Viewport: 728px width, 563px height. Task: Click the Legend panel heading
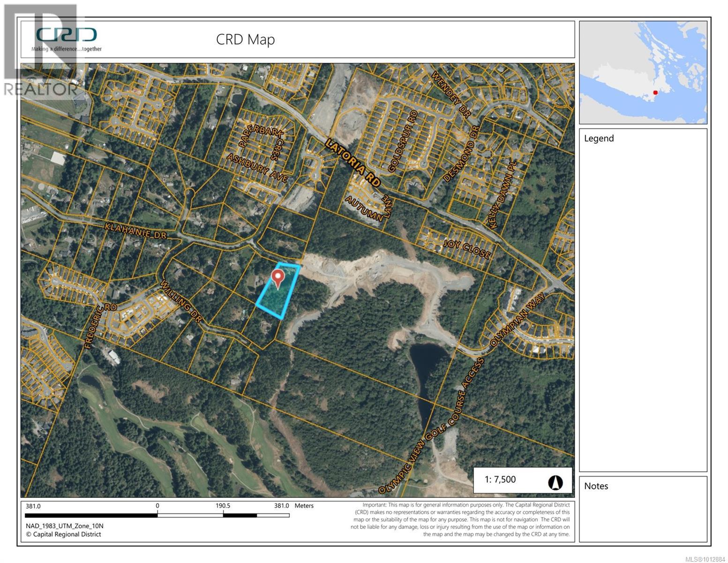tap(599, 138)
